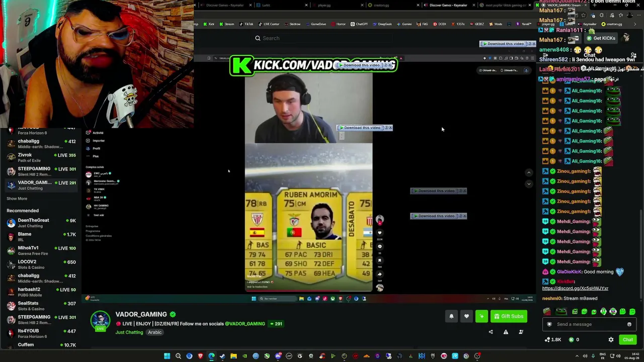The image size is (644, 362).
Task: Open MihokTv1 Garena Free Fire channel
Action: point(40,250)
